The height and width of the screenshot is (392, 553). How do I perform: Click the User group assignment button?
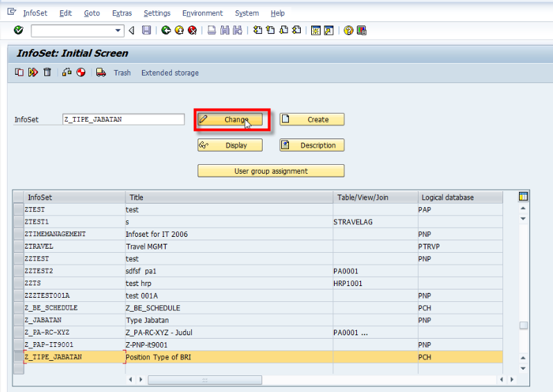pyautogui.click(x=271, y=171)
